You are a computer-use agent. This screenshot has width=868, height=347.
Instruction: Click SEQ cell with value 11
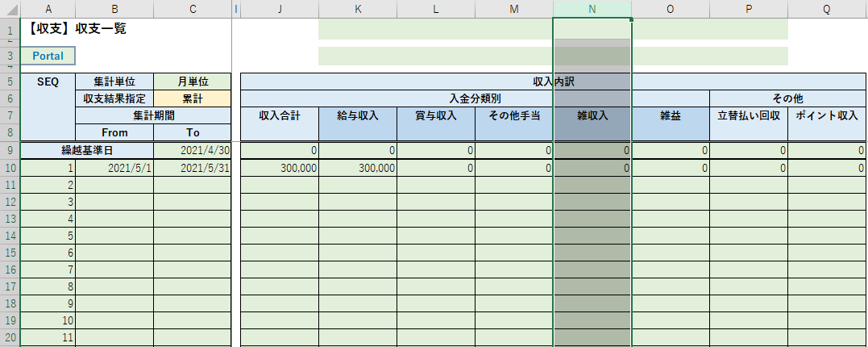tap(48, 338)
